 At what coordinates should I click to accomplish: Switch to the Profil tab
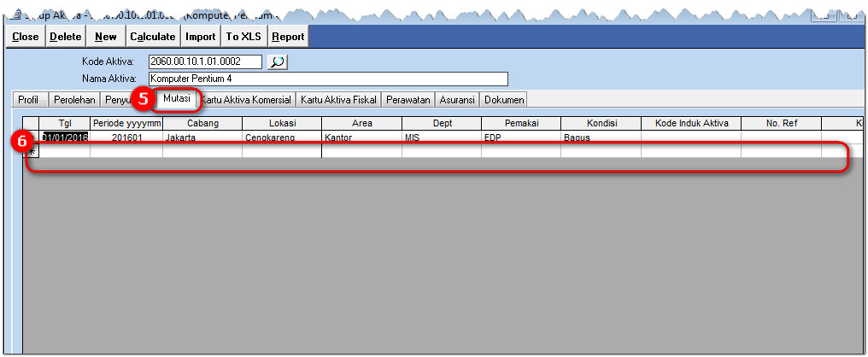(x=28, y=100)
